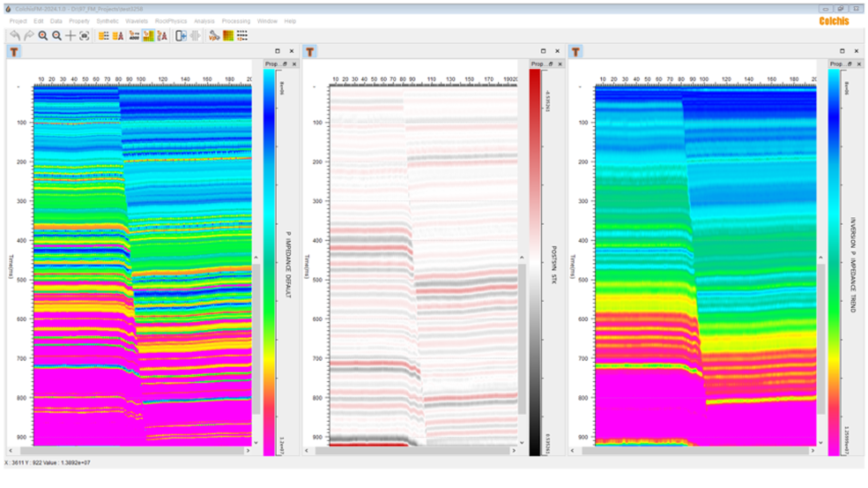The height and width of the screenshot is (488, 868).
Task: Float the right panel Prop dock
Action: (x=850, y=64)
